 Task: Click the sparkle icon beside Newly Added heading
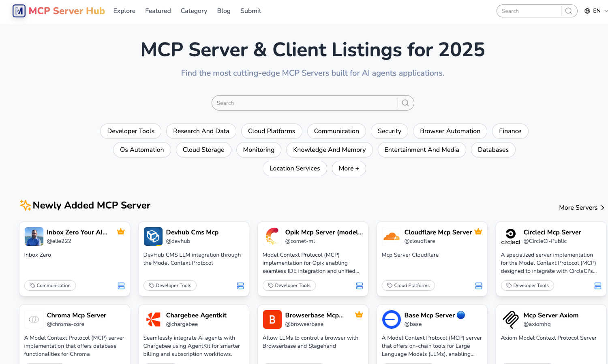click(x=26, y=205)
